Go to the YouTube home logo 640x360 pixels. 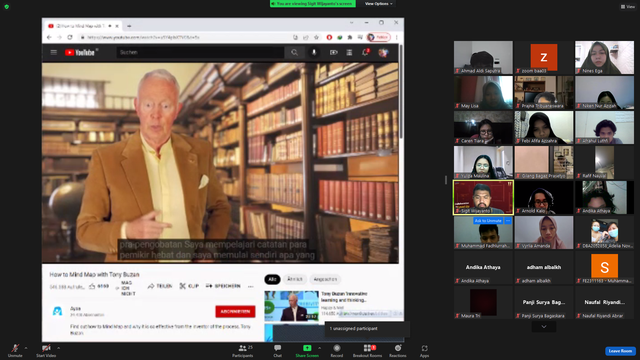80,52
